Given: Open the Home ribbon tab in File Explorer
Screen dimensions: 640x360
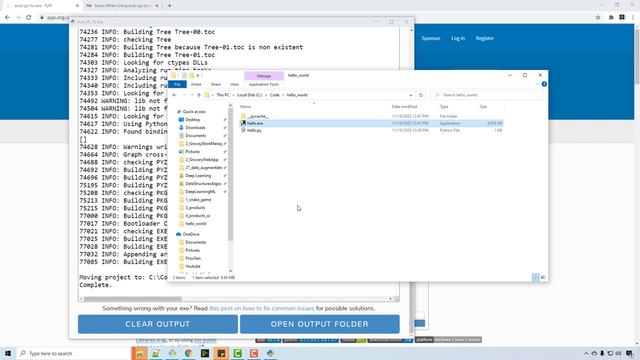Looking at the screenshot, I should tap(196, 84).
